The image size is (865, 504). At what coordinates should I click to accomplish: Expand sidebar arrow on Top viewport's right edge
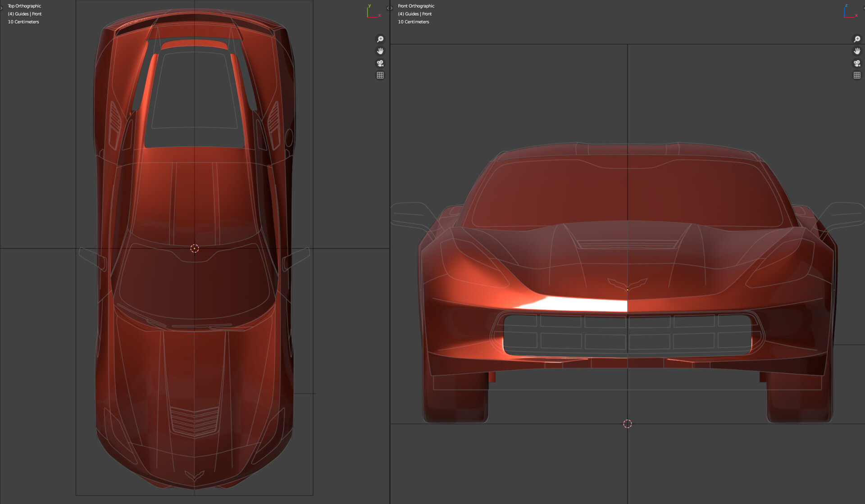388,8
